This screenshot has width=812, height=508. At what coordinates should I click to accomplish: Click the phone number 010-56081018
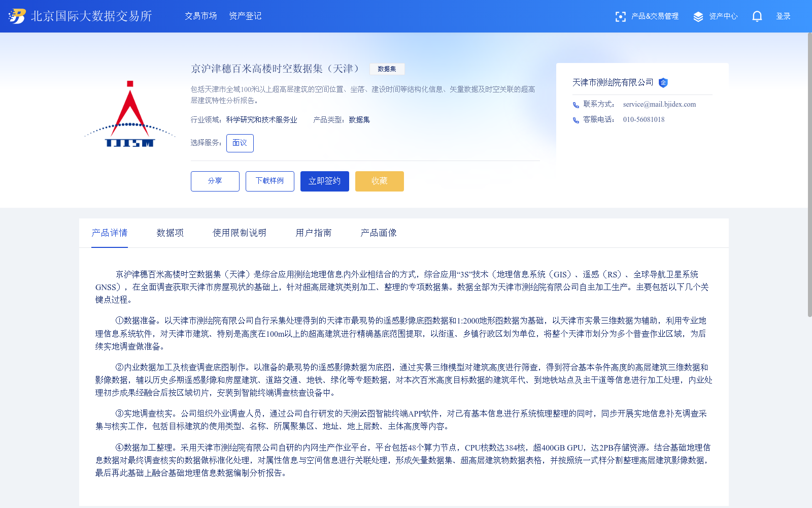coord(644,120)
